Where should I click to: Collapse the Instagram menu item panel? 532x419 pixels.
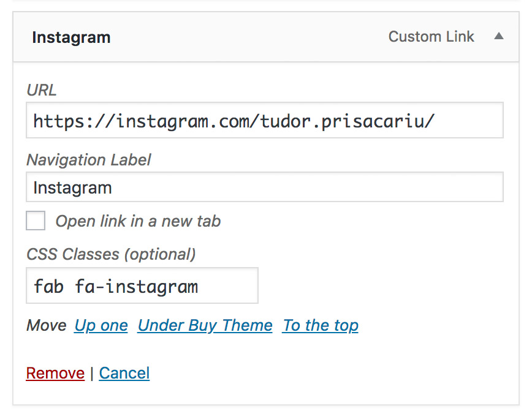(499, 37)
